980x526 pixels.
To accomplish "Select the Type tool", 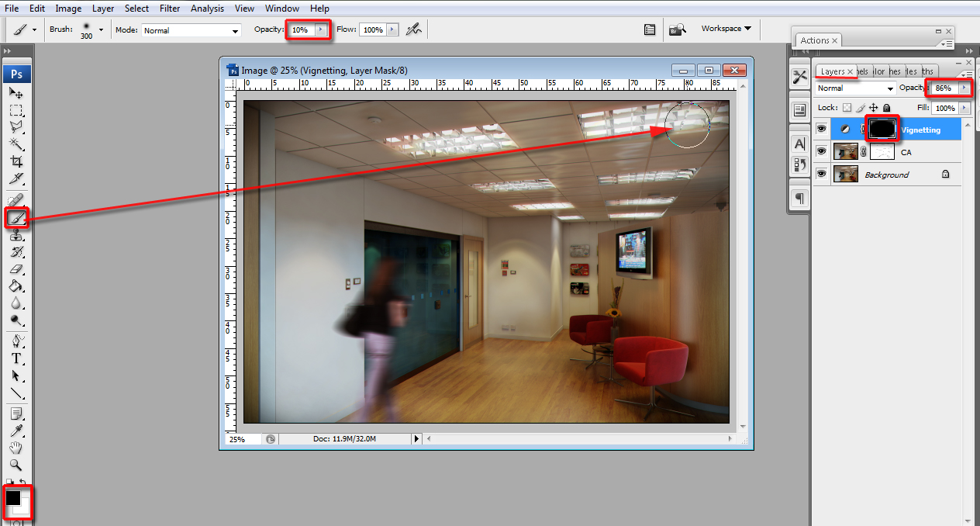I will coord(16,358).
